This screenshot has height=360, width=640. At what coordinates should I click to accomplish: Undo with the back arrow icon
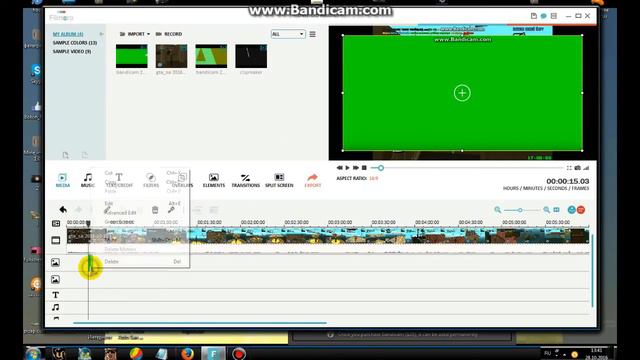(x=63, y=209)
